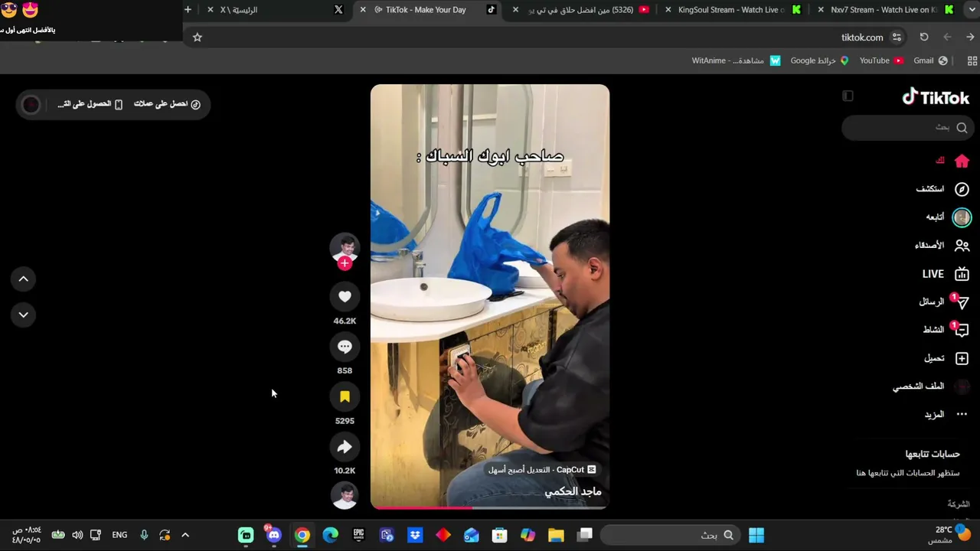Bookmark the video showing 5295 saves

[x=345, y=396]
